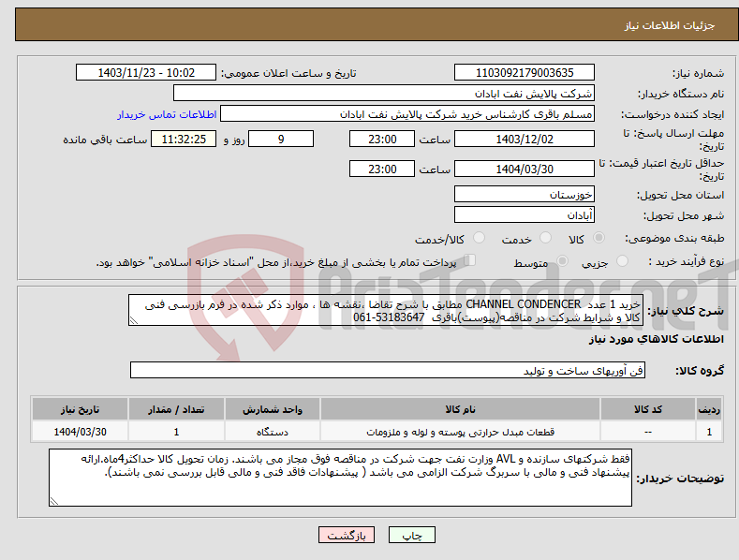Click the resize handle of description text area
The width and height of the screenshot is (739, 560).
click(x=134, y=321)
